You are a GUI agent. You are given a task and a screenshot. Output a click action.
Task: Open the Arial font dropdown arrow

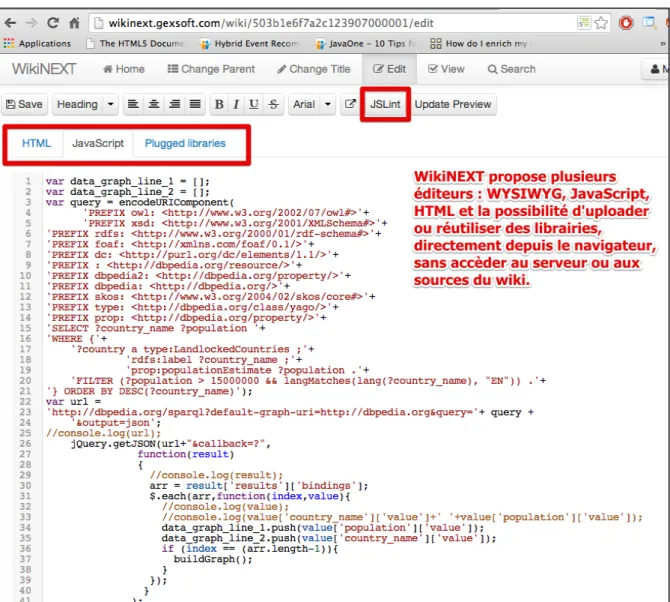click(328, 104)
